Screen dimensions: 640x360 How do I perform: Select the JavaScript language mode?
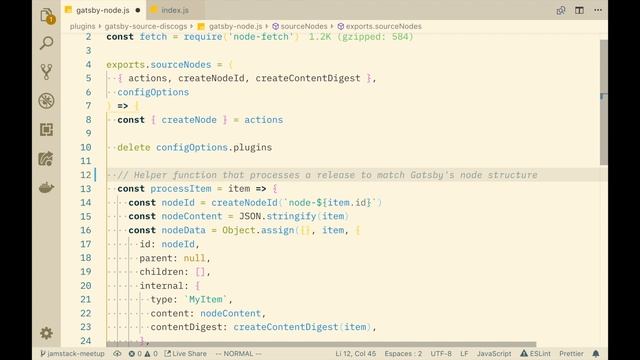pos(494,353)
